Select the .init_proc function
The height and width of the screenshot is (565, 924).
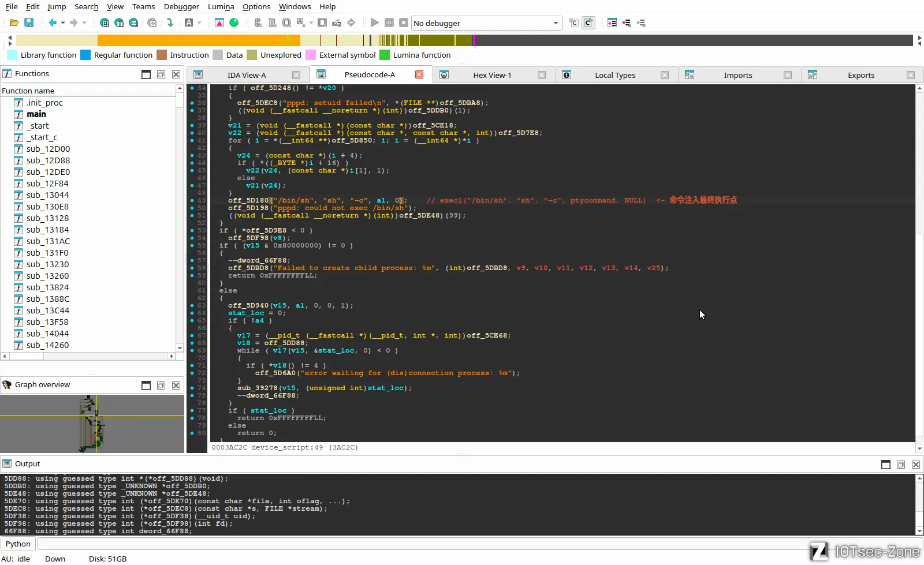point(44,103)
